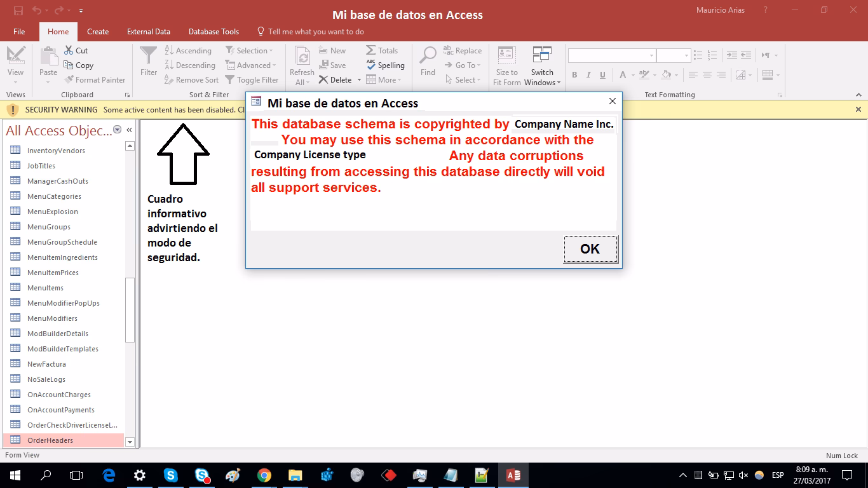The height and width of the screenshot is (488, 868).
Task: Open the Delete dropdown arrow
Action: pyautogui.click(x=359, y=80)
